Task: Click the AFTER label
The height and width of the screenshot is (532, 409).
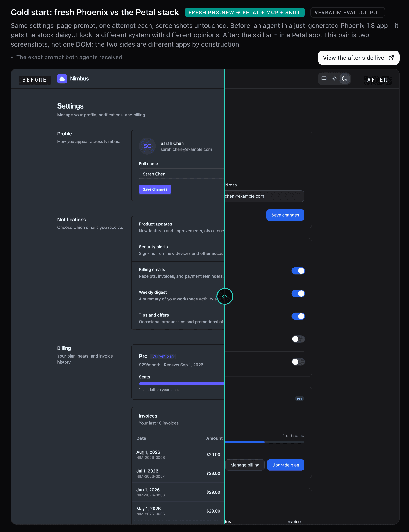Action: click(377, 80)
